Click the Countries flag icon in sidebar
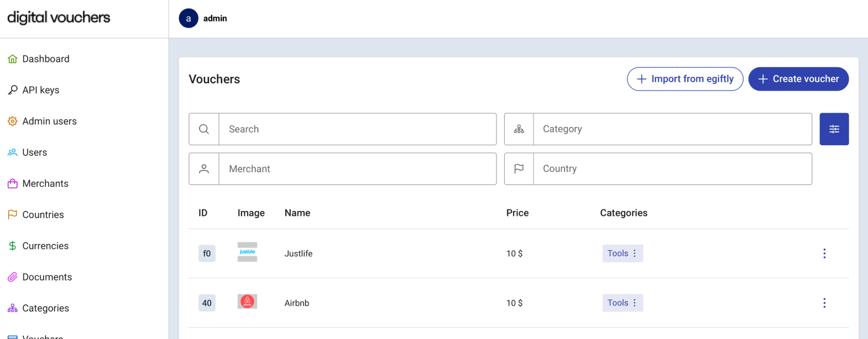This screenshot has width=868, height=339. pyautogui.click(x=12, y=215)
